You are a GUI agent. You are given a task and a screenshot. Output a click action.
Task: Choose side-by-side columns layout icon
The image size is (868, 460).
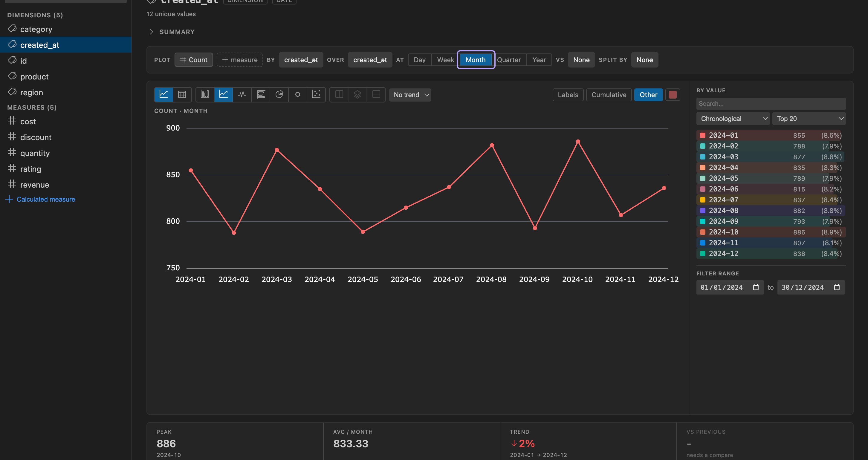339,95
